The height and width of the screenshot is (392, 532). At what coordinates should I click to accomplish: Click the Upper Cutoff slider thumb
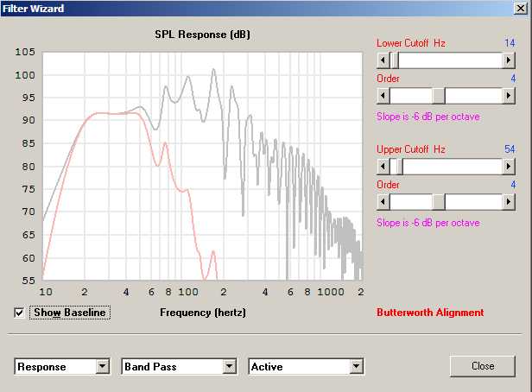[398, 167]
